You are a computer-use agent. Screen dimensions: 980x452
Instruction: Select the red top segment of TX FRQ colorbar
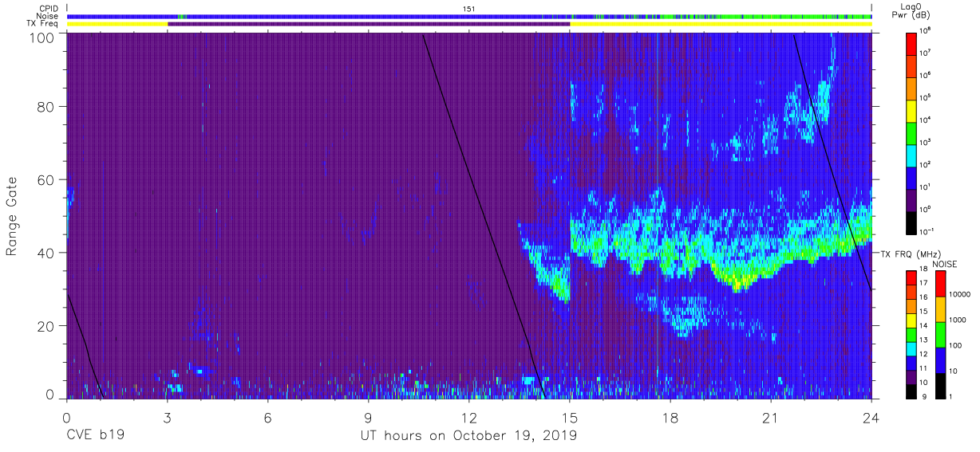click(911, 278)
